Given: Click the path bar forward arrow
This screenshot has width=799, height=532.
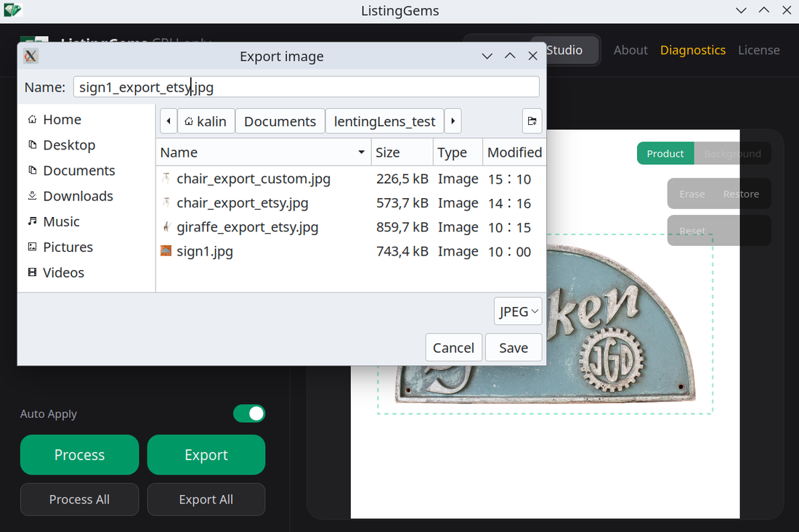Looking at the screenshot, I should [x=453, y=121].
